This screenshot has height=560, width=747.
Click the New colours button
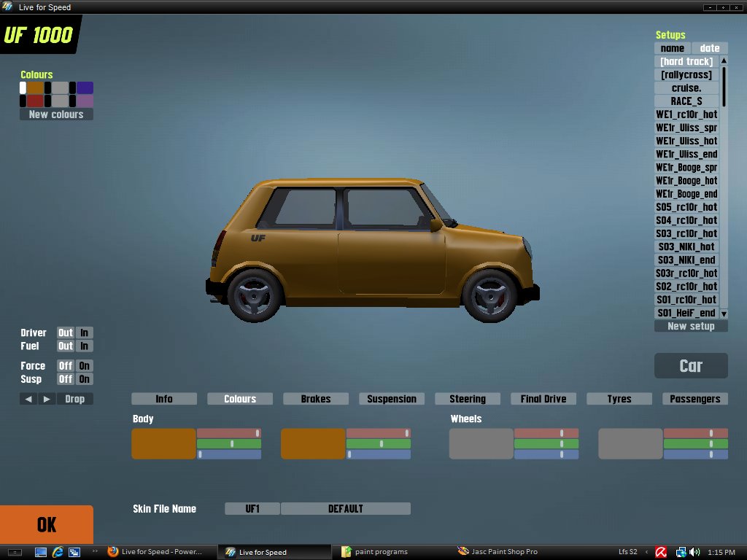click(56, 114)
